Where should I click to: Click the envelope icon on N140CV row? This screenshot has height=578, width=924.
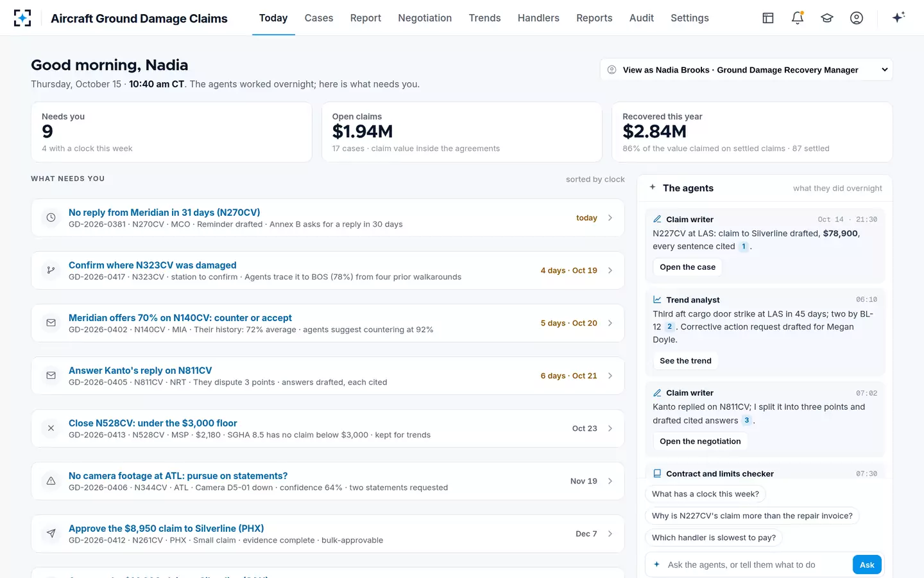click(x=51, y=323)
